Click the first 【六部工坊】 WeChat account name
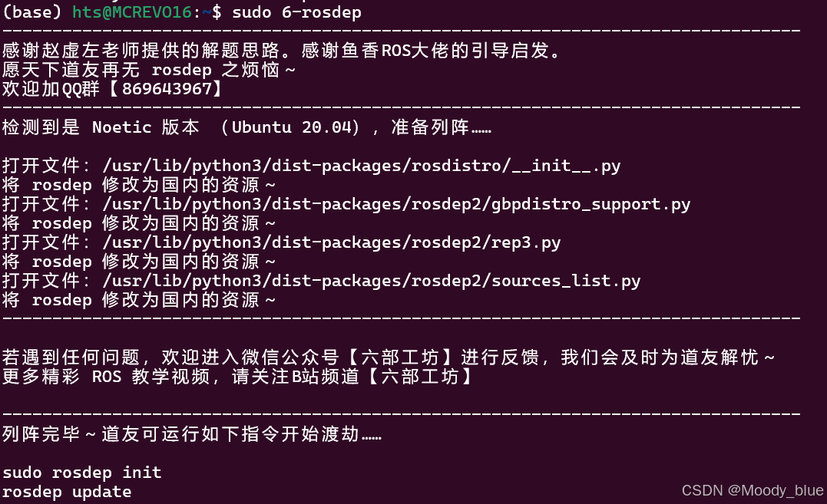The width and height of the screenshot is (827, 504). 400,357
